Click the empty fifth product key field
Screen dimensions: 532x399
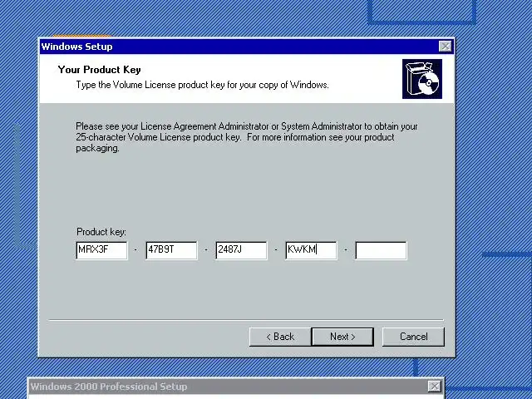[x=381, y=250]
